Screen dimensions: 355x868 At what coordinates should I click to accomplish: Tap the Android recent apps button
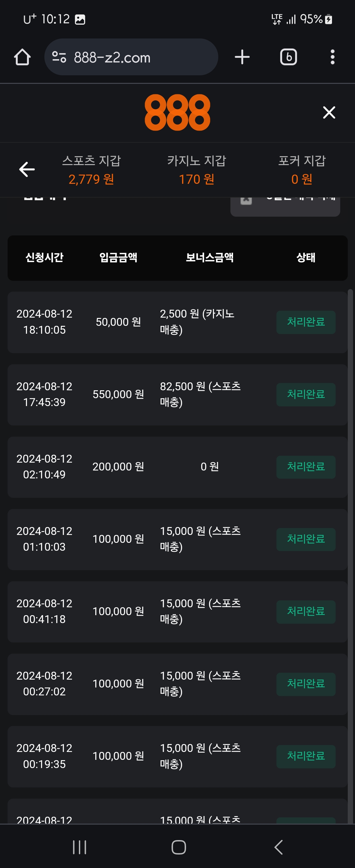80,847
